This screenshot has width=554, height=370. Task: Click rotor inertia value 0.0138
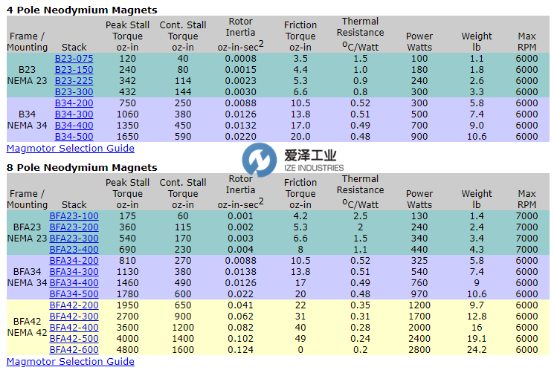point(241,272)
